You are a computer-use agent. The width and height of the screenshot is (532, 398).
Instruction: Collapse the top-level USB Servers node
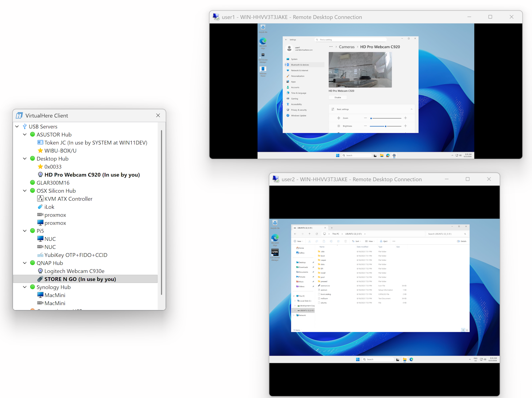(17, 127)
